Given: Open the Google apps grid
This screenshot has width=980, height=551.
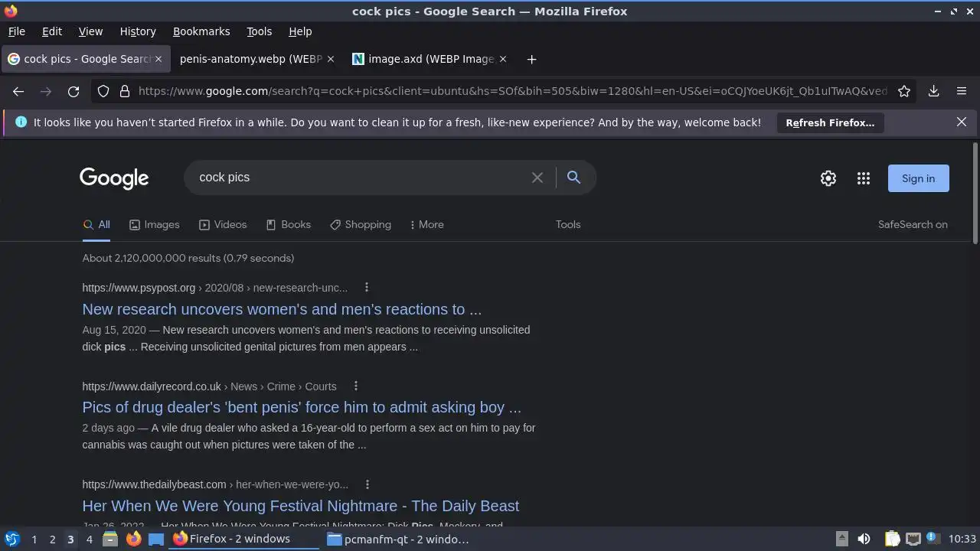Looking at the screenshot, I should coord(864,178).
